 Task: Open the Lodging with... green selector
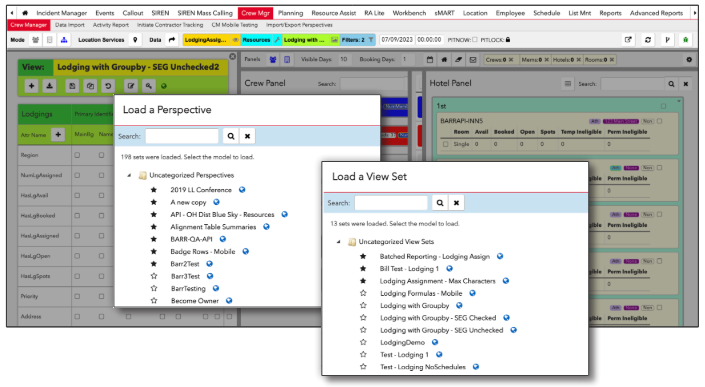[x=311, y=40]
